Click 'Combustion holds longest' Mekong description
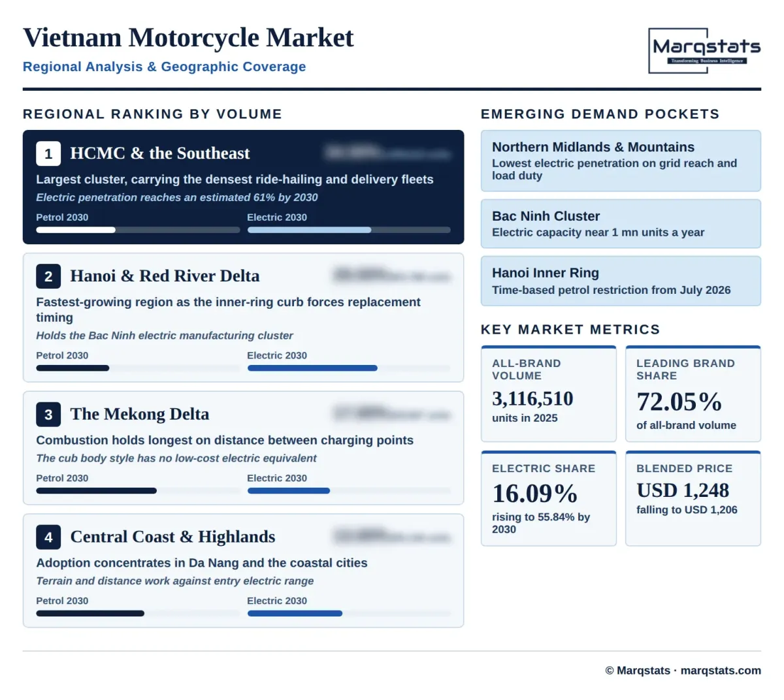Image resolution: width=784 pixels, height=700 pixels. 225,441
